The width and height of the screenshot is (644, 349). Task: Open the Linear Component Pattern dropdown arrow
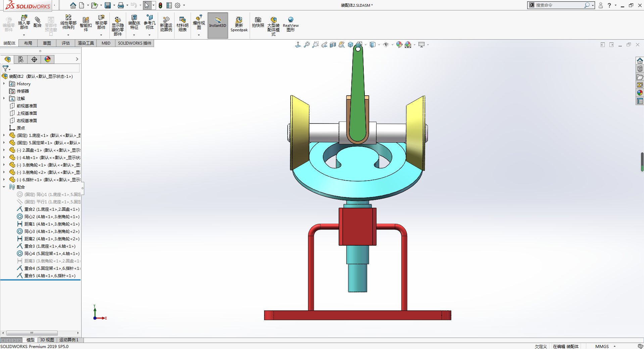[68, 35]
